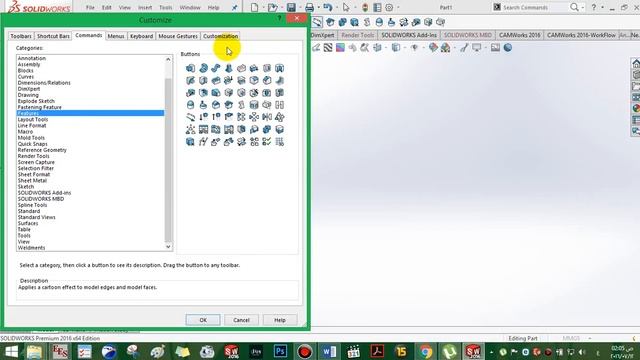Screen dimensions: 640x360
Task: Open the Customization tab
Action: (x=220, y=36)
